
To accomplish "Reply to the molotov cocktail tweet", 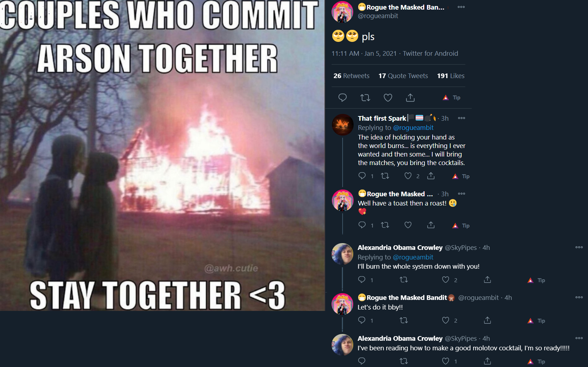I will tap(362, 361).
